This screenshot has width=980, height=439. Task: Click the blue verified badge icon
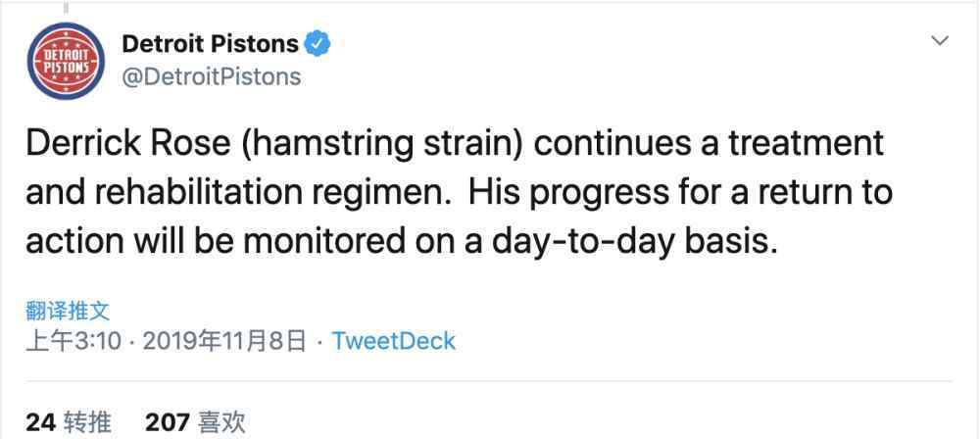click(318, 44)
